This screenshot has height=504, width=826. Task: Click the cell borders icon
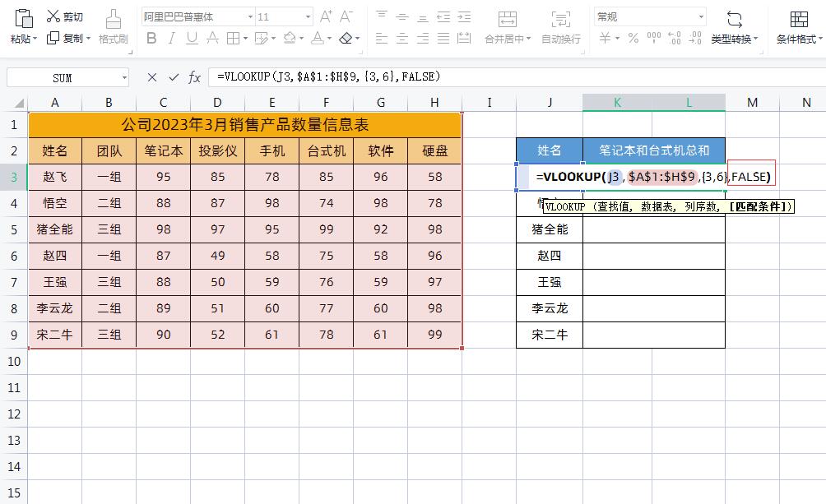(x=233, y=38)
